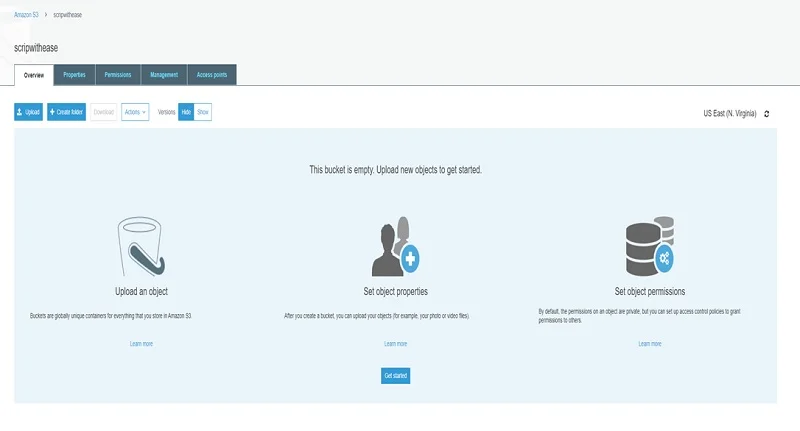The image size is (800, 431).
Task: Set Versions toggle to Show
Action: tap(203, 112)
